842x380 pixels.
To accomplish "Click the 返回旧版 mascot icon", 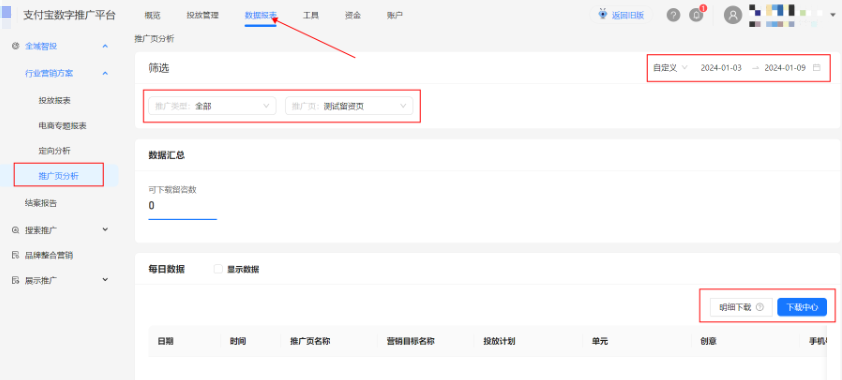I will (x=603, y=14).
